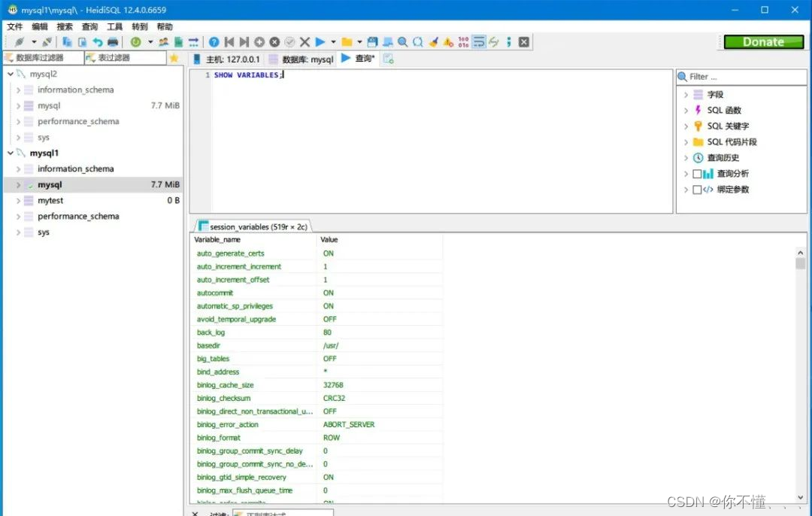Enable the 查询分析 checkbox
This screenshot has height=516, width=812.
click(x=697, y=174)
